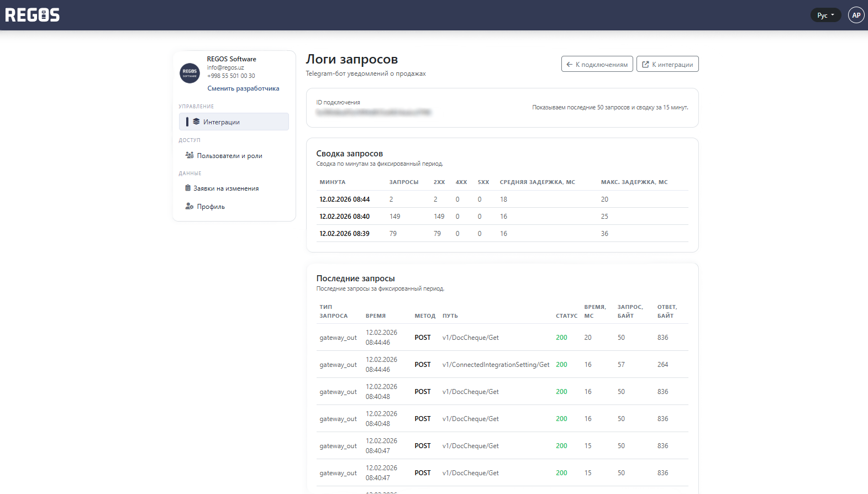Click the change requests clipboard icon
The height and width of the screenshot is (494, 868).
pos(188,188)
